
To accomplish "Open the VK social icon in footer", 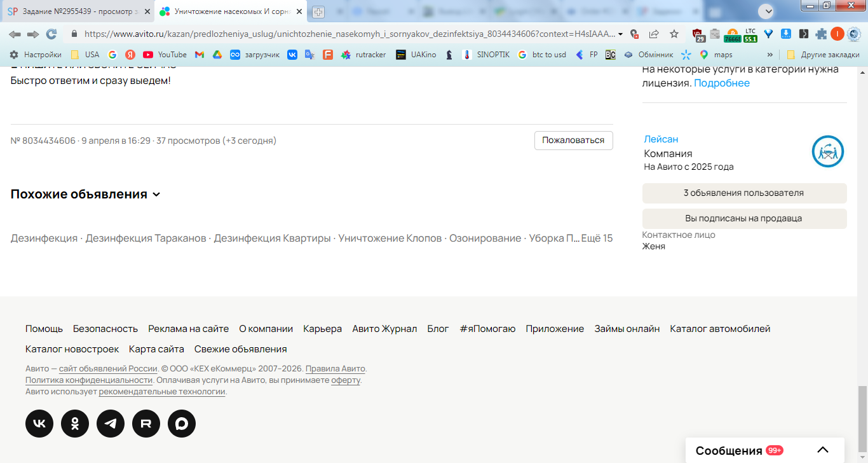I will (x=39, y=424).
